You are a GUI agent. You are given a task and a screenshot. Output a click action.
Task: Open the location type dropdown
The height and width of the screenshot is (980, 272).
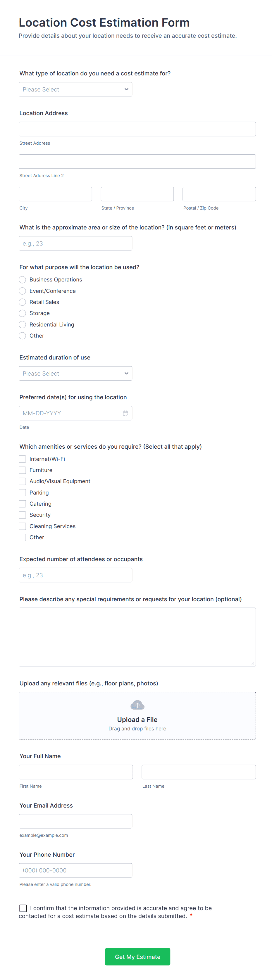tap(75, 89)
